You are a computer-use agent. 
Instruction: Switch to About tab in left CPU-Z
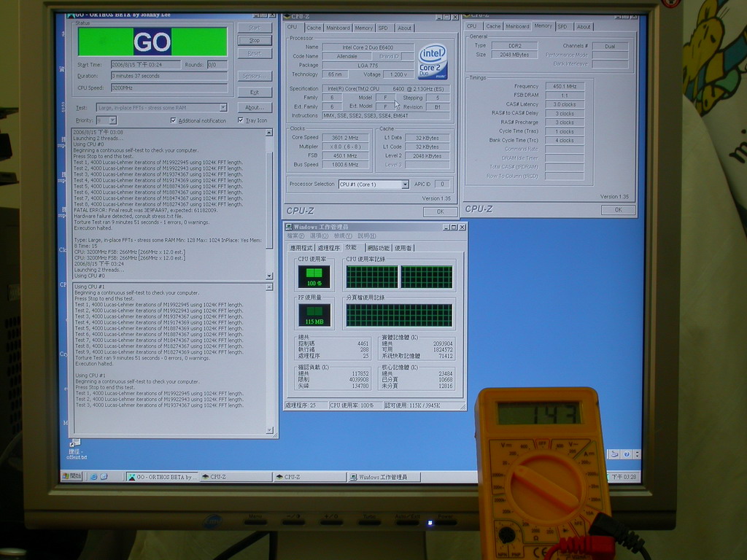pyautogui.click(x=404, y=28)
